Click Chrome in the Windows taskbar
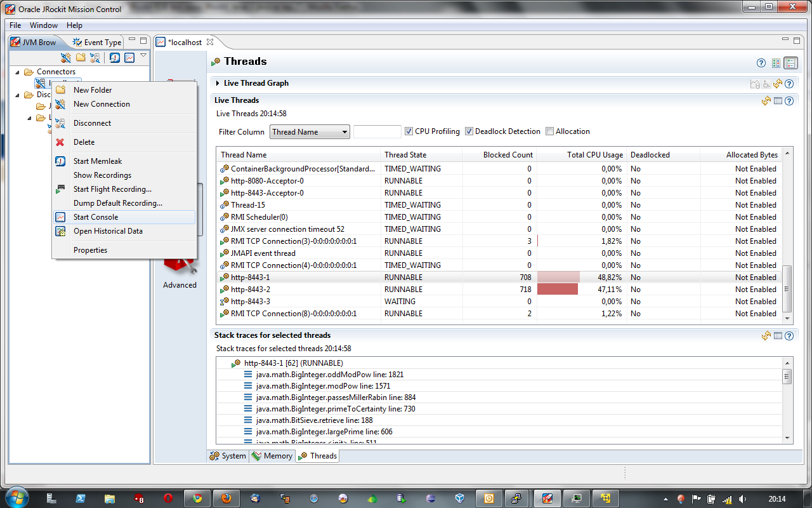Viewport: 812px width, 508px height. click(x=197, y=498)
